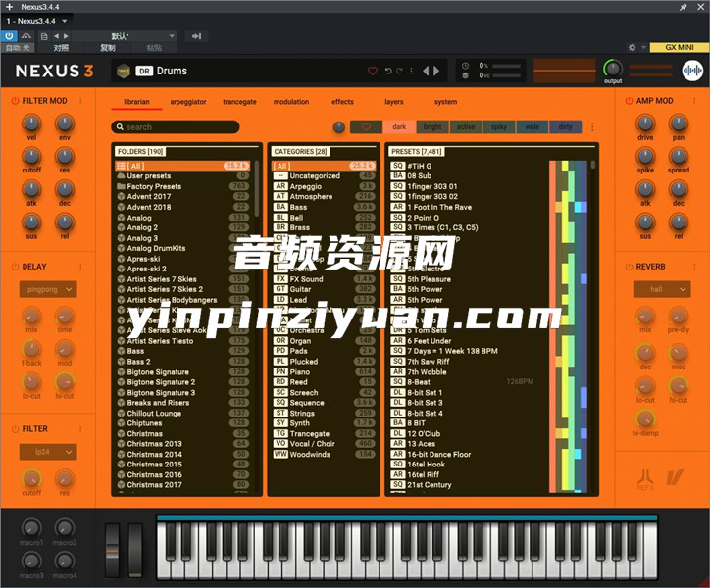Favorite the current Drums preset heart icon

click(373, 72)
